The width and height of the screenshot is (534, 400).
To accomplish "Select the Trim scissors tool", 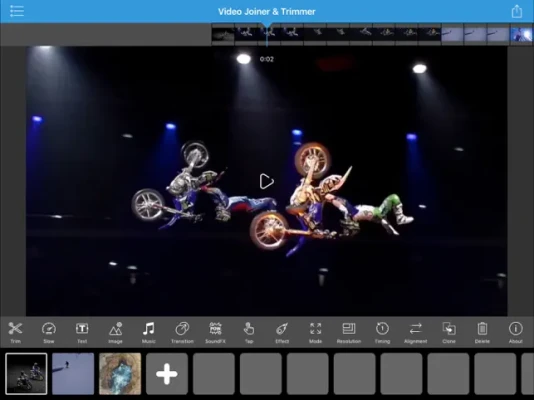I will point(15,332).
